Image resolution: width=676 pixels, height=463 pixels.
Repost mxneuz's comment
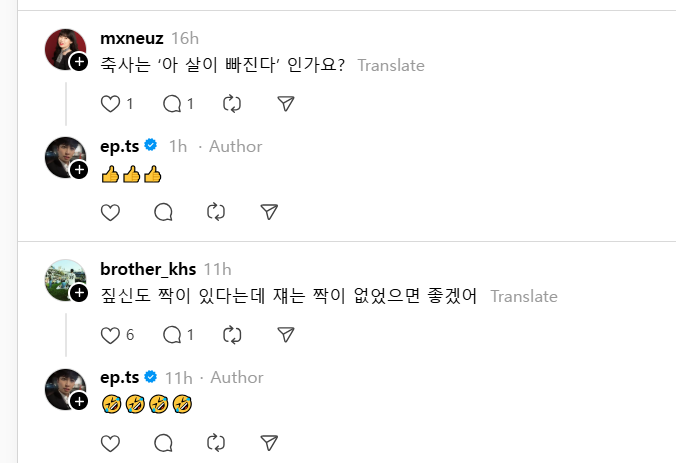pyautogui.click(x=233, y=103)
